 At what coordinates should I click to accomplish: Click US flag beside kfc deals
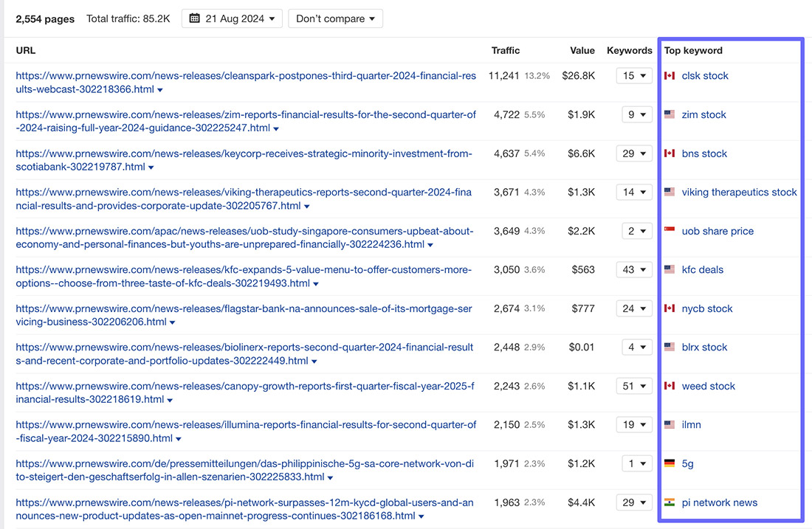pyautogui.click(x=670, y=269)
